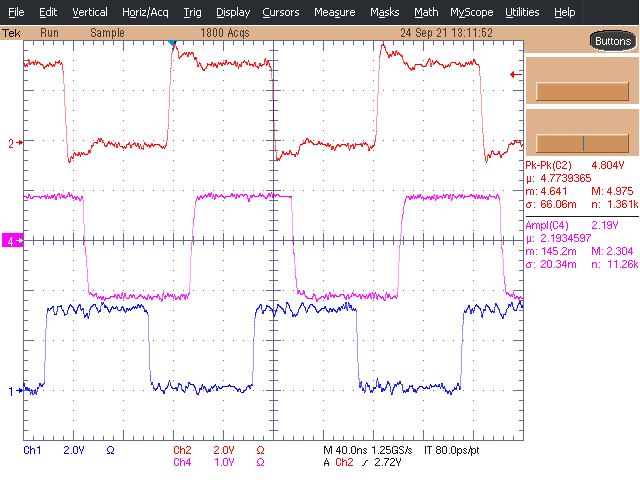Image resolution: width=640 pixels, height=480 pixels.
Task: Open the Measure menu
Action: [x=335, y=12]
